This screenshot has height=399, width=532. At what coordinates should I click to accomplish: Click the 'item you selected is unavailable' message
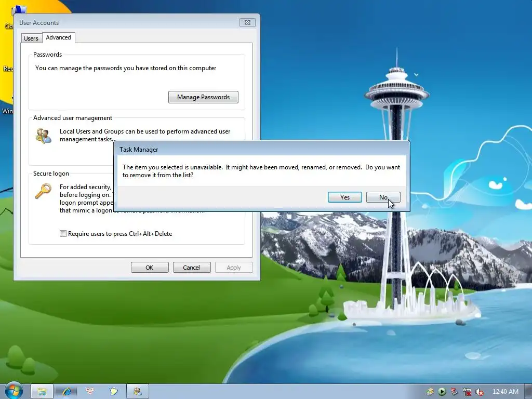tap(261, 171)
